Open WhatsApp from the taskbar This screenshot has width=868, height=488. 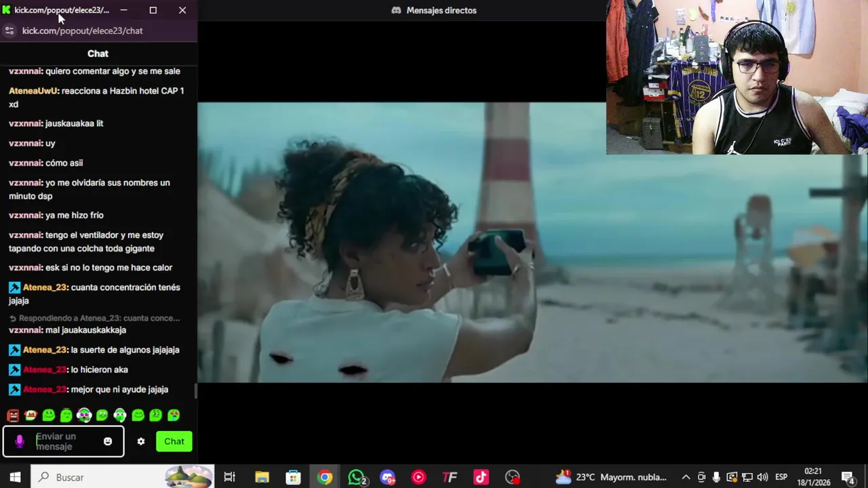[x=356, y=477]
